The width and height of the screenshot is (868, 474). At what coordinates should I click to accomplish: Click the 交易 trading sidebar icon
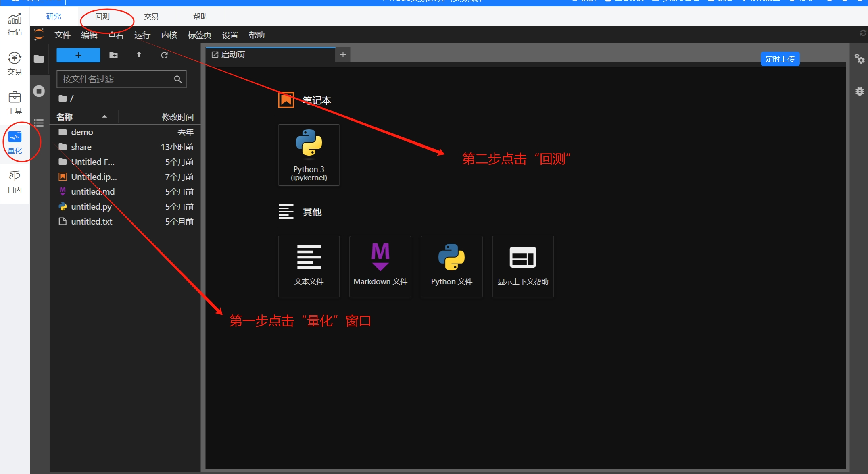tap(15, 64)
